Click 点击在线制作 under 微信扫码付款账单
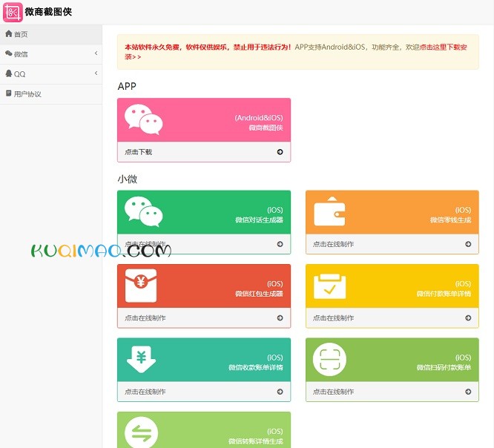 [x=333, y=392]
